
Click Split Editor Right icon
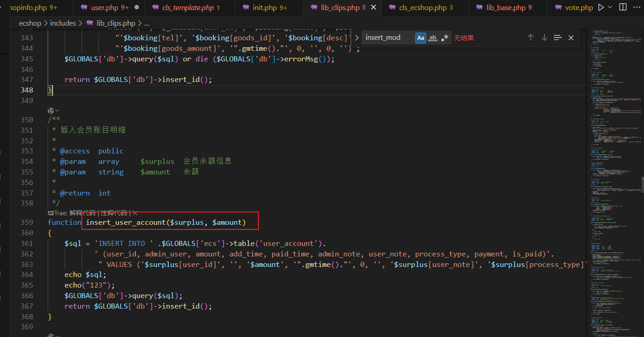point(623,7)
